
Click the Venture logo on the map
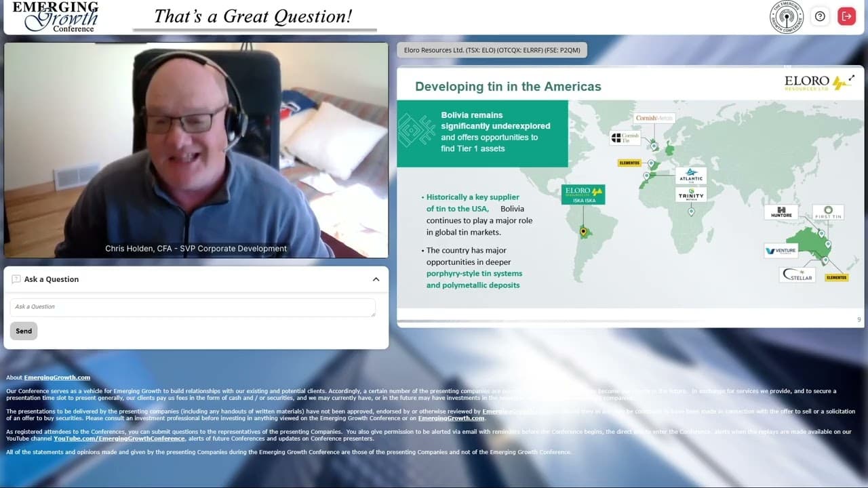781,251
